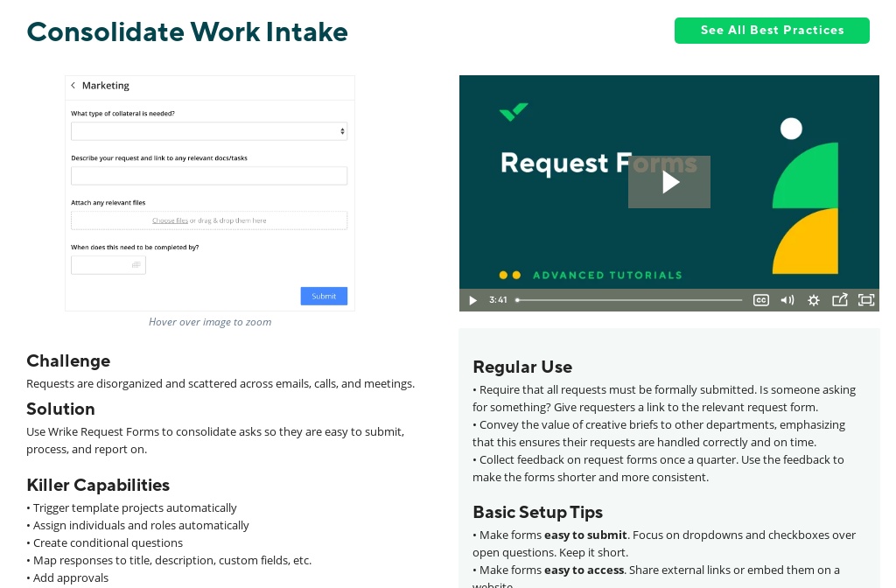Click the Choose files link
The height and width of the screenshot is (588, 896).
tap(170, 220)
